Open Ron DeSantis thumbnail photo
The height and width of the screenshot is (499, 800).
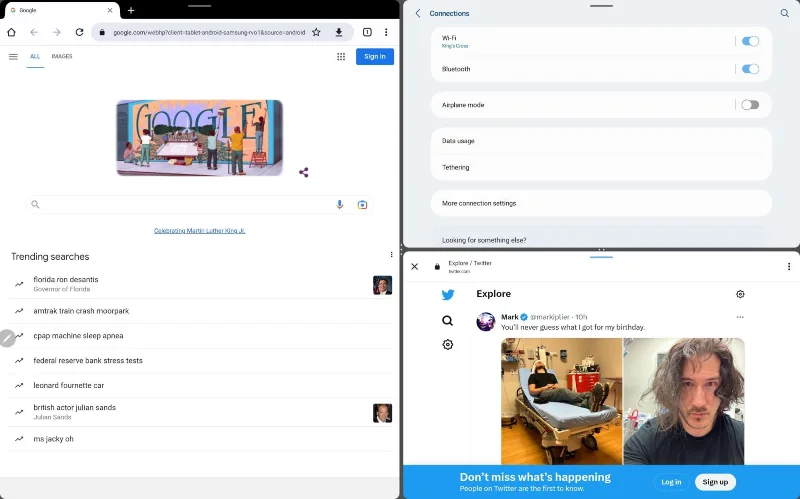(x=383, y=285)
